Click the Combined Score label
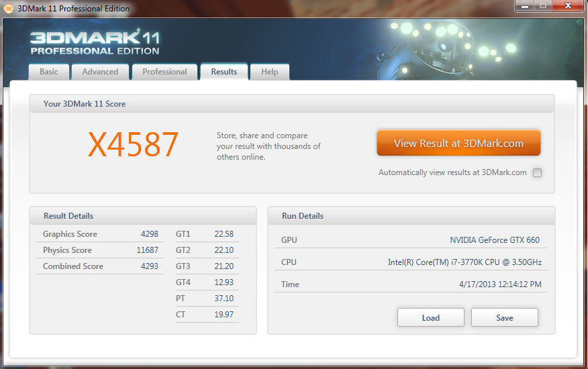This screenshot has height=369, width=588. tap(73, 266)
